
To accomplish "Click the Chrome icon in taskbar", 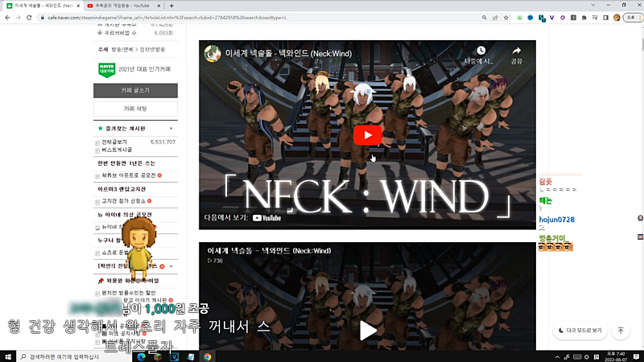I will click(207, 356).
